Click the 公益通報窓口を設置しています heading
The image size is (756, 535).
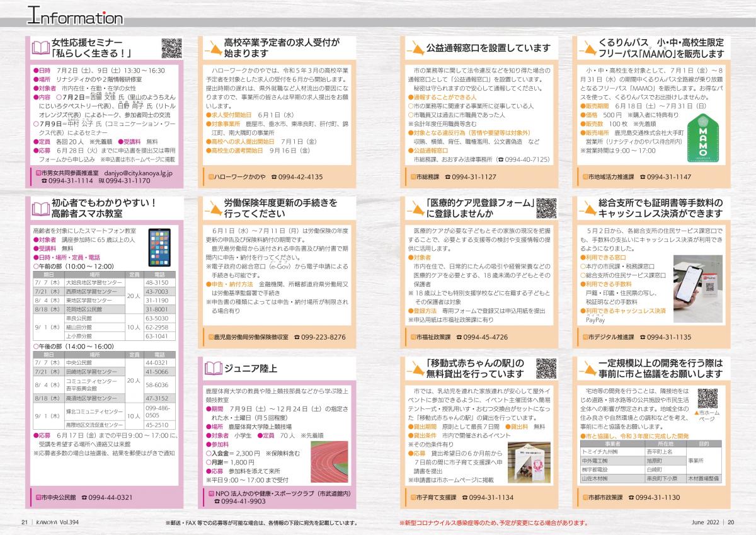pos(488,49)
